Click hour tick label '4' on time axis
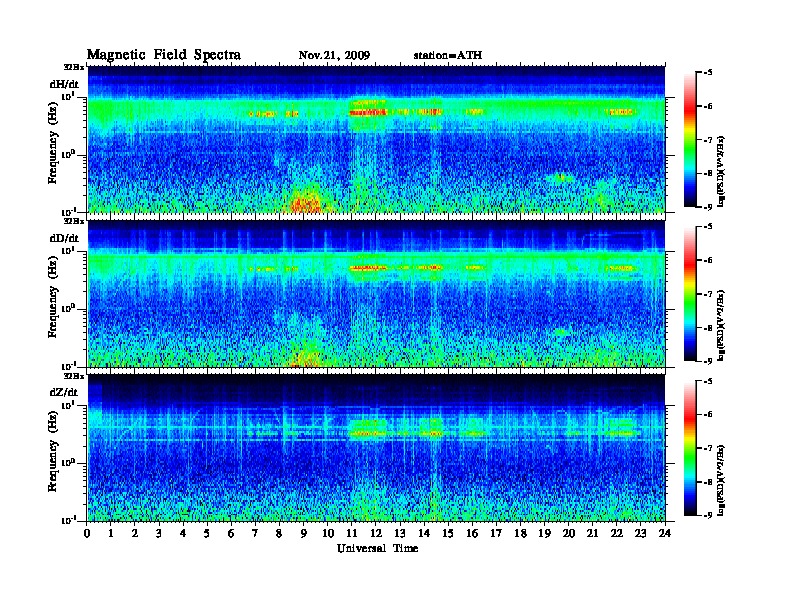The height and width of the screenshot is (612, 792). pos(183,533)
